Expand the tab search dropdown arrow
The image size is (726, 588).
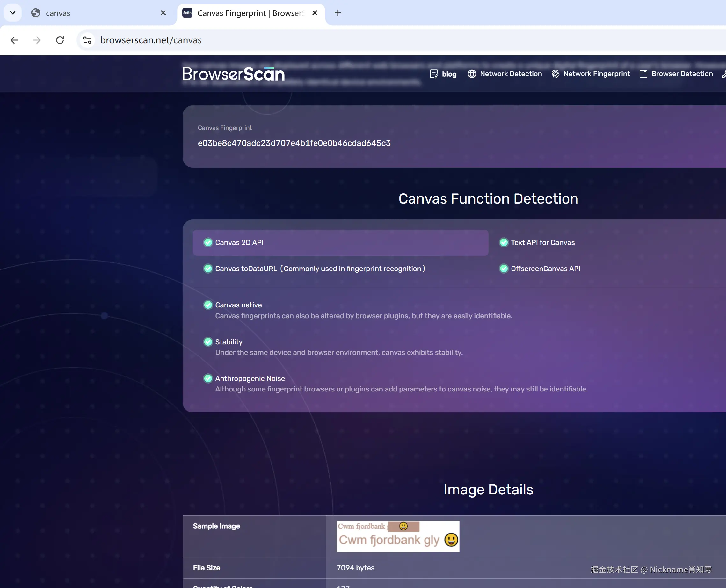click(12, 13)
